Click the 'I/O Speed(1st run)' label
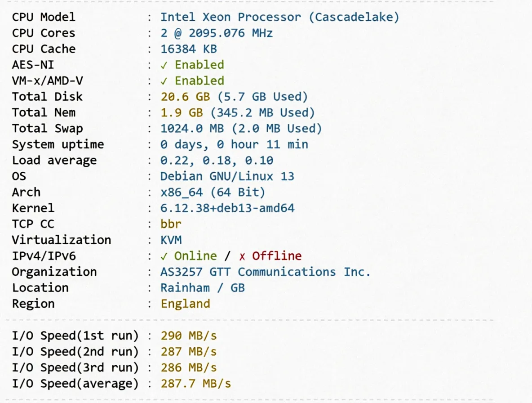Screen dimensions: 532x403 pos(75,336)
